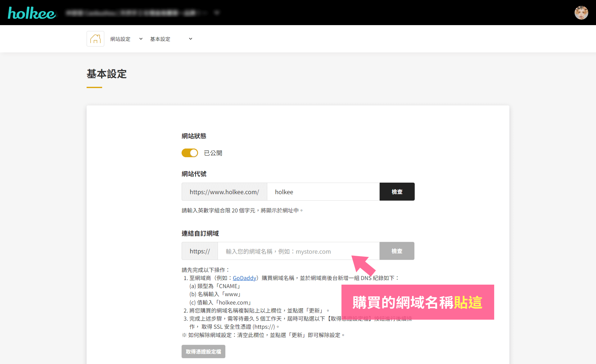Click the 基本設定 page heading
The image size is (596, 364).
[106, 74]
